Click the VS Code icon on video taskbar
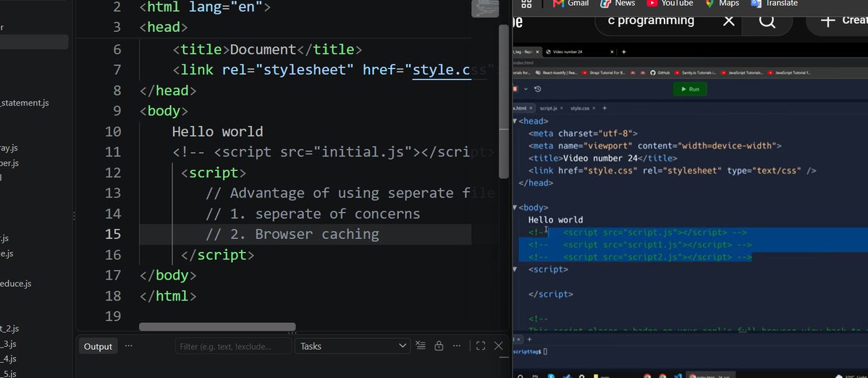 pos(678,376)
